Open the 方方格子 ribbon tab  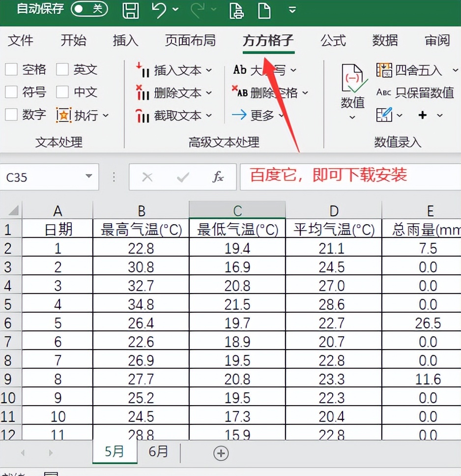click(268, 41)
